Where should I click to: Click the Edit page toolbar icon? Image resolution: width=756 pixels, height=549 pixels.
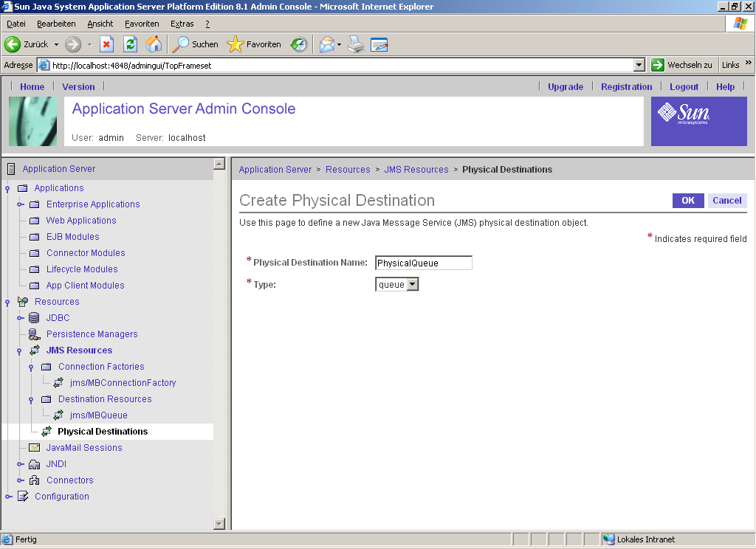click(379, 44)
